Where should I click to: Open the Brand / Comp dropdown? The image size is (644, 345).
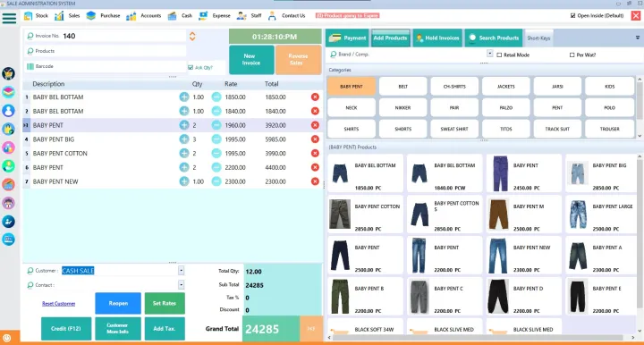point(489,54)
